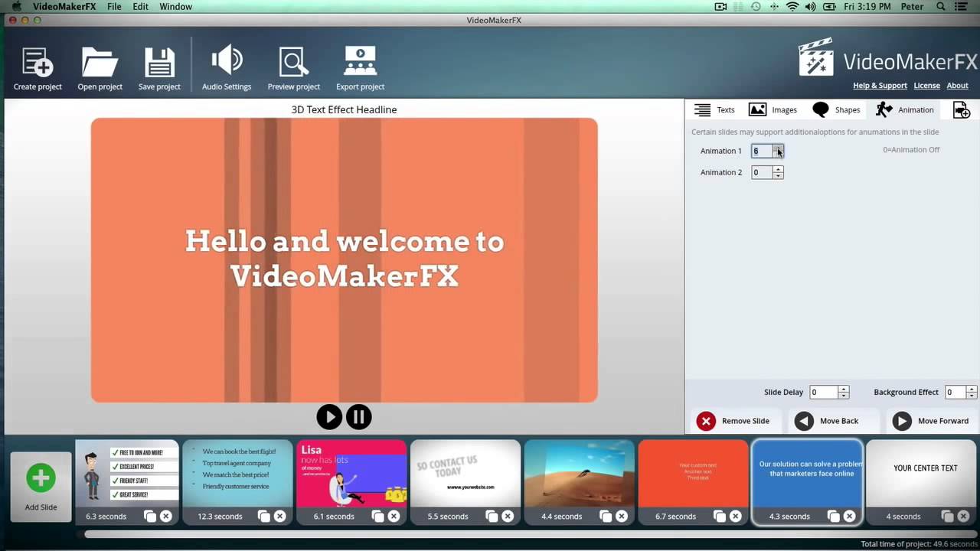Image resolution: width=980 pixels, height=551 pixels.
Task: Delete the 6.1 seconds slide
Action: pos(394,517)
